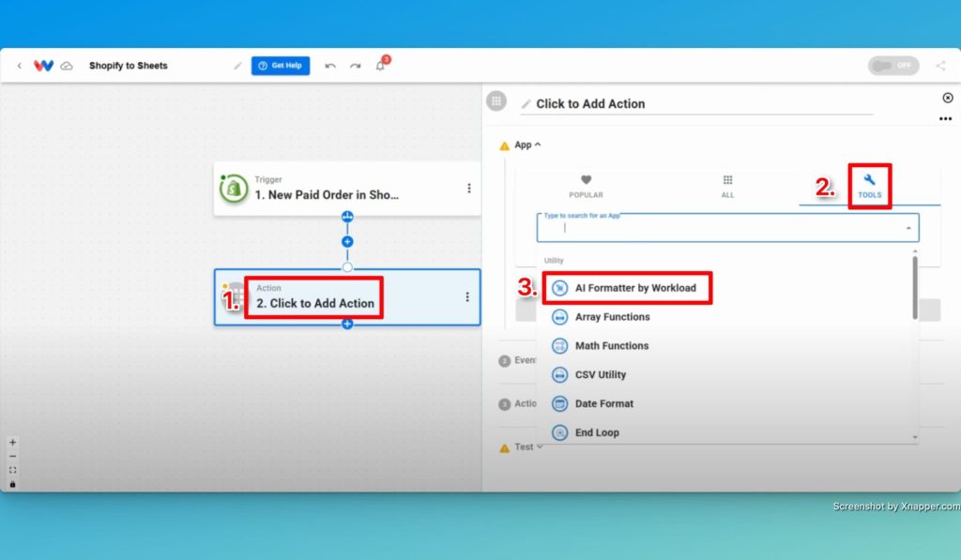Viewport: 961px width, 560px height.
Task: Go back using the left arrow
Action: 20,66
